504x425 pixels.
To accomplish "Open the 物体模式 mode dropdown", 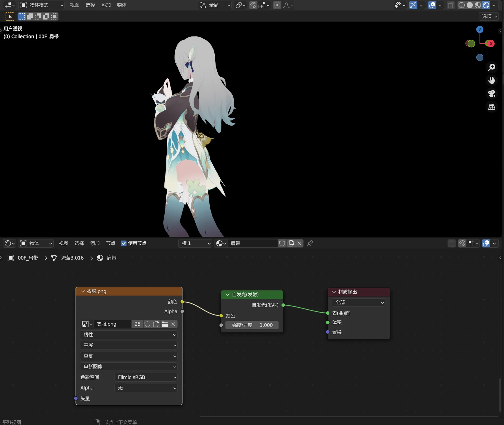I will pyautogui.click(x=42, y=5).
